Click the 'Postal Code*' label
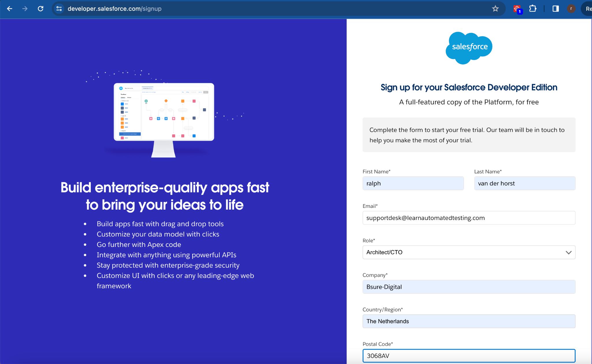 [x=378, y=344]
